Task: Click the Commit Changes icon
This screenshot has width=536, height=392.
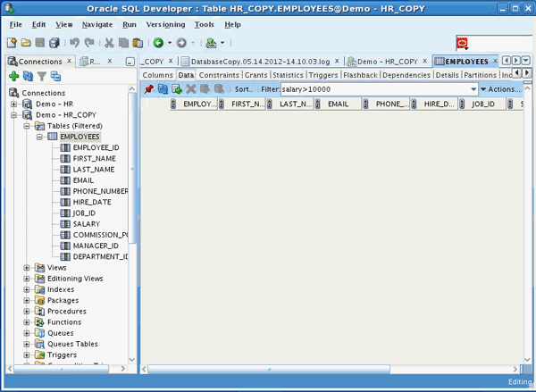Action: point(205,89)
